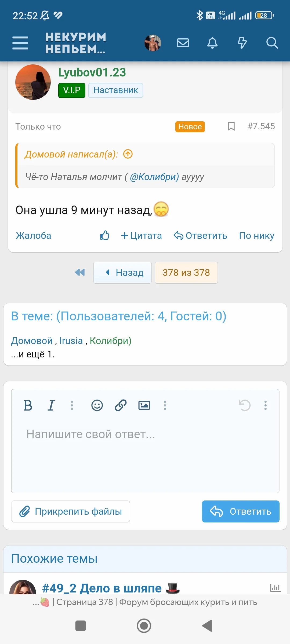Open the hamburger navigation menu
Screen dimensions: 290x644
pyautogui.click(x=20, y=43)
